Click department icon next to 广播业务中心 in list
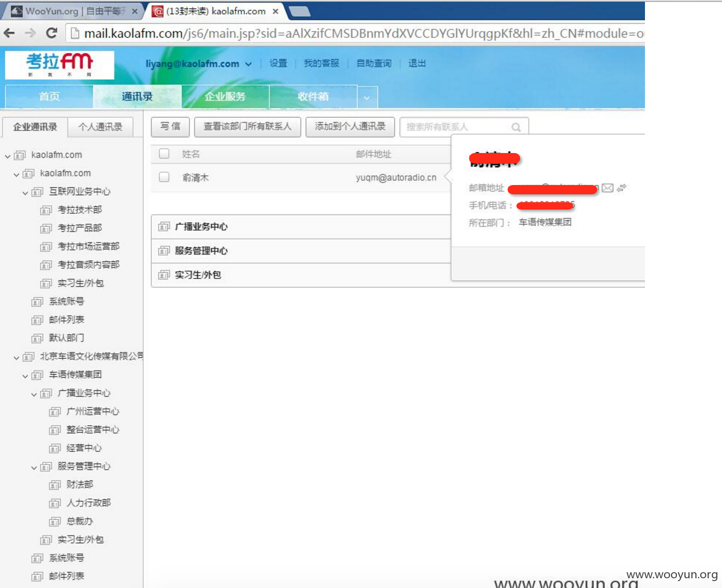Image resolution: width=722 pixels, height=588 pixels. [x=164, y=227]
